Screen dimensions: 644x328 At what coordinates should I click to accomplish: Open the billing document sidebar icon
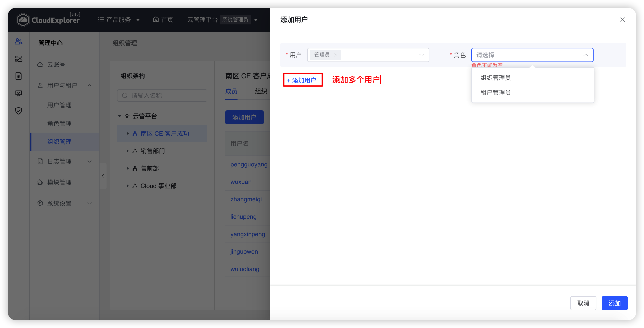point(19,76)
